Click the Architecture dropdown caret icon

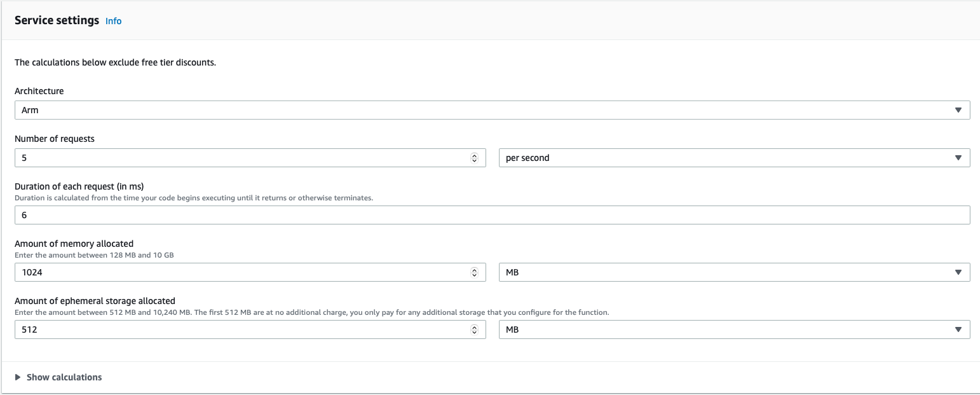[x=959, y=109]
